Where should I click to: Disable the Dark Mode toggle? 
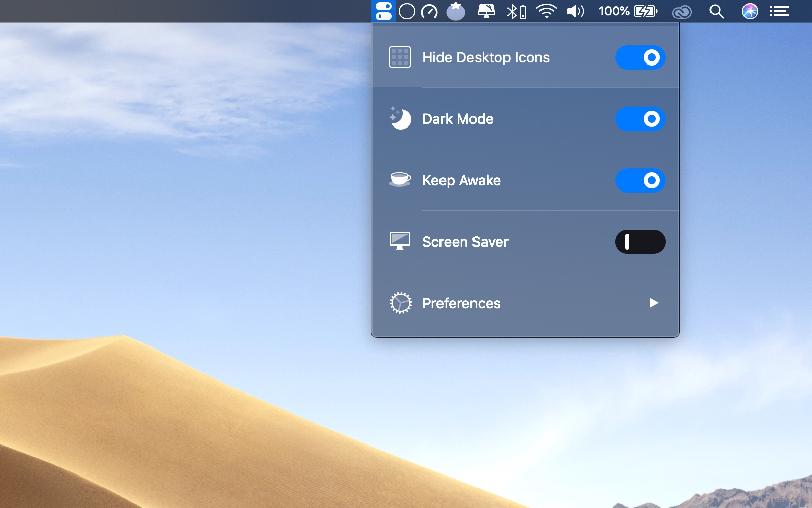point(640,119)
